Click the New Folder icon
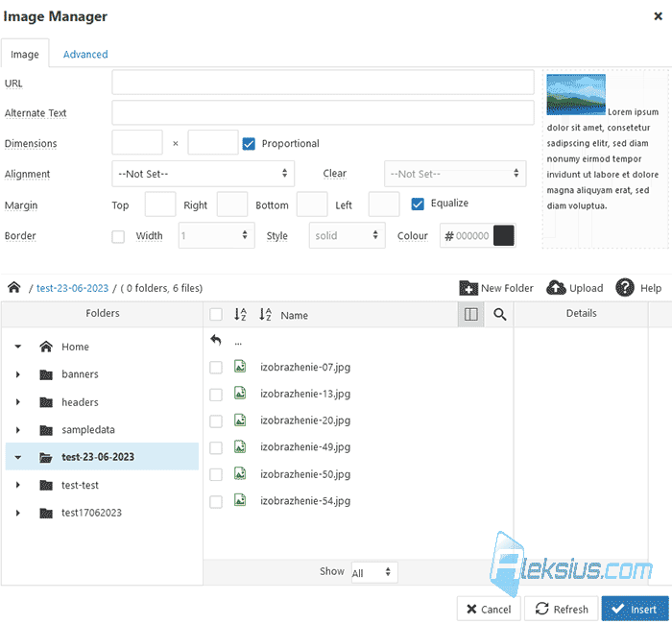The width and height of the screenshot is (672, 624). tap(468, 288)
